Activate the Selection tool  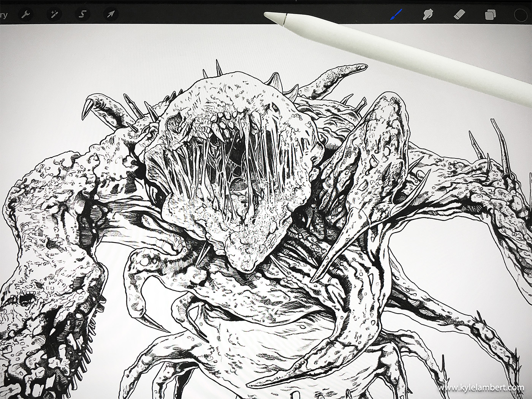click(x=82, y=15)
